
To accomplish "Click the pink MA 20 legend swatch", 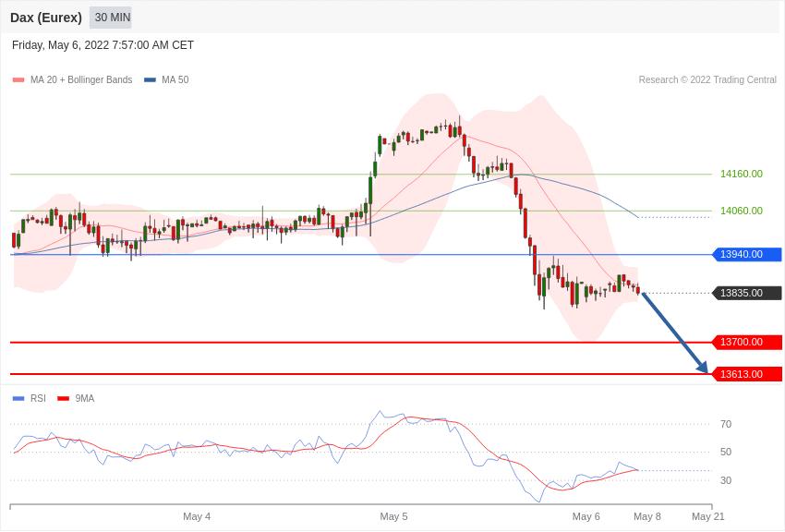I will 18,80.
